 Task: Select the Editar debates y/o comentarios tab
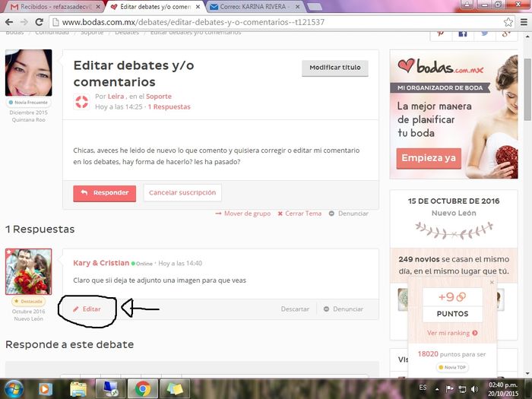tap(154, 7)
